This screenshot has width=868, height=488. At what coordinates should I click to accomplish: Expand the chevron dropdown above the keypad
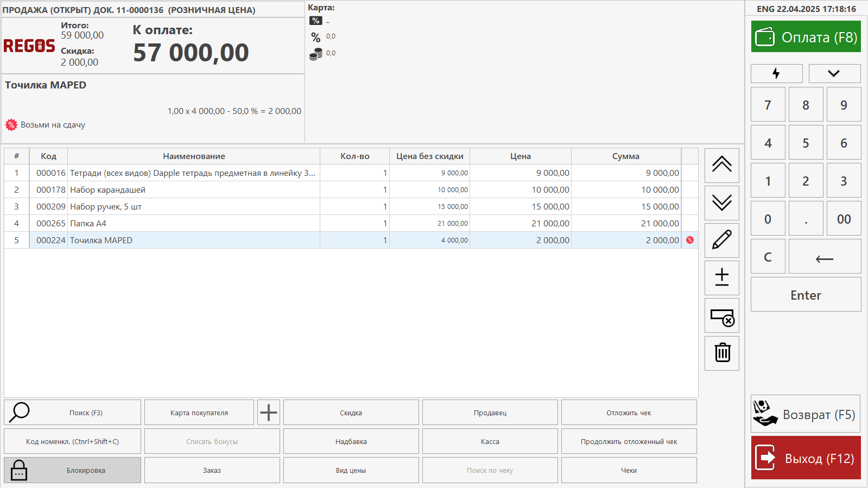point(834,73)
